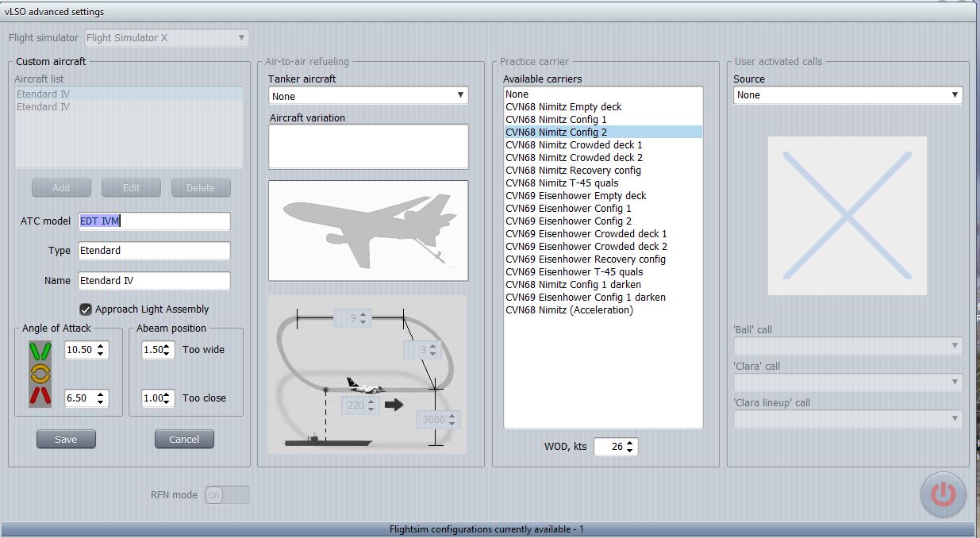Click the Add aircraft button
The image size is (980, 538).
[61, 188]
